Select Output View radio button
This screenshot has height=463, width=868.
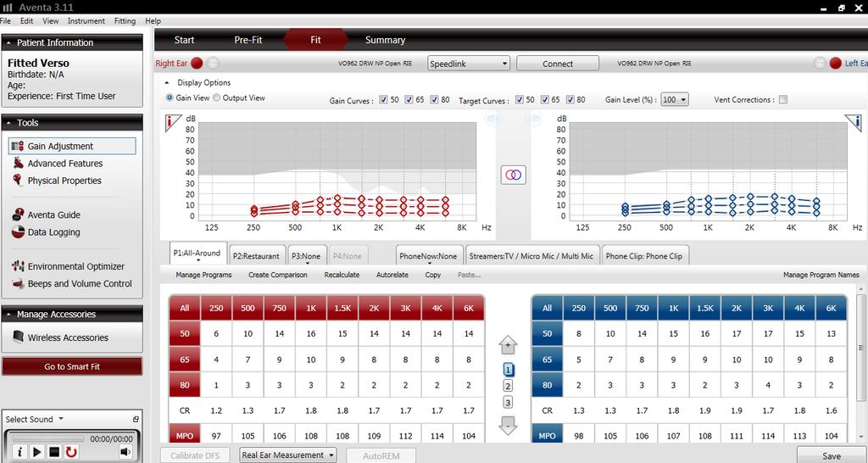pos(217,98)
